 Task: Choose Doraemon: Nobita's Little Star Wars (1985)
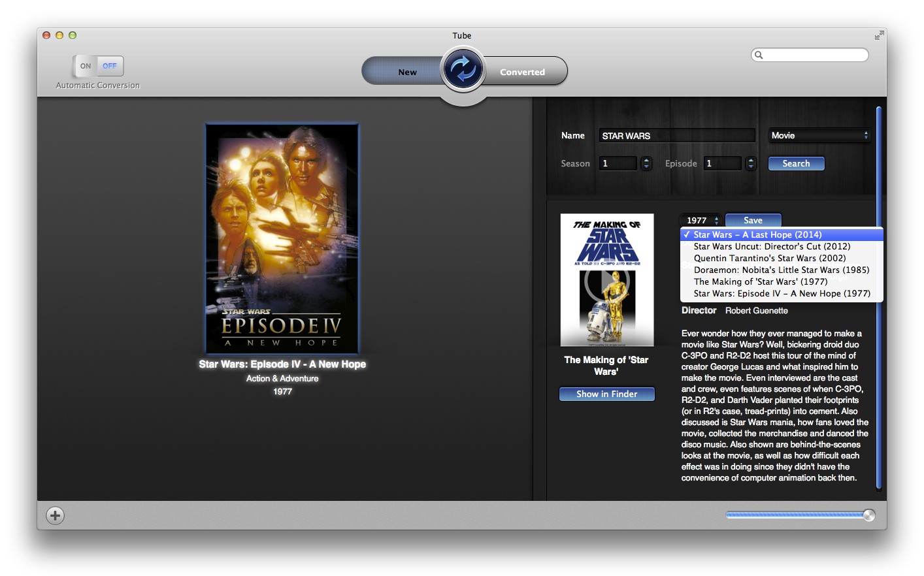[x=782, y=270]
